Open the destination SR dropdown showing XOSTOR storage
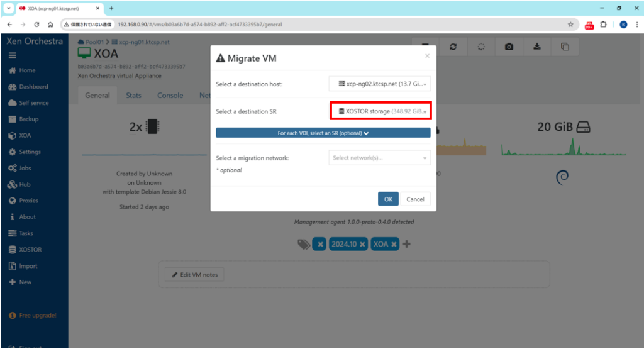This screenshot has width=644, height=349. tap(380, 111)
